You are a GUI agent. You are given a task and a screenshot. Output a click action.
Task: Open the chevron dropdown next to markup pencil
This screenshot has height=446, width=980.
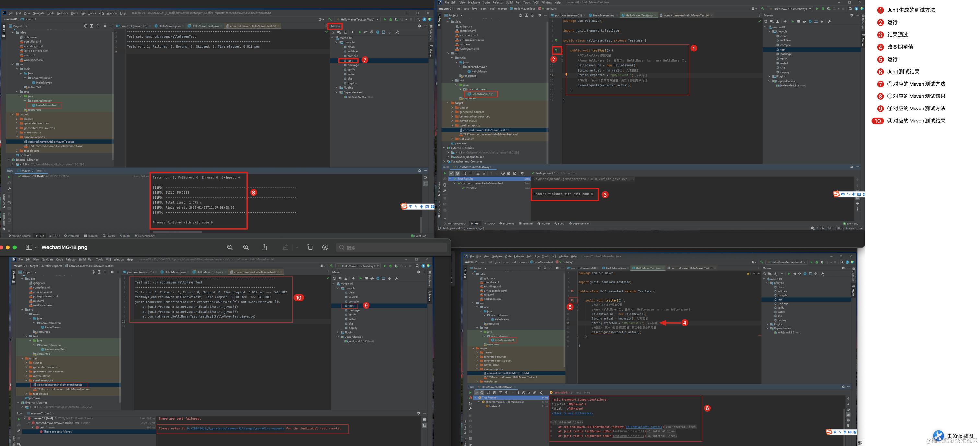297,247
